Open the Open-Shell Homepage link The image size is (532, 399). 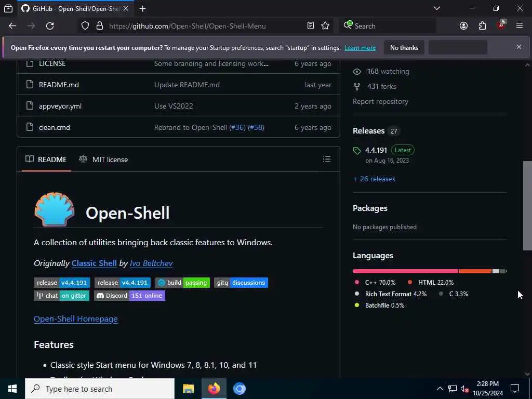76,319
